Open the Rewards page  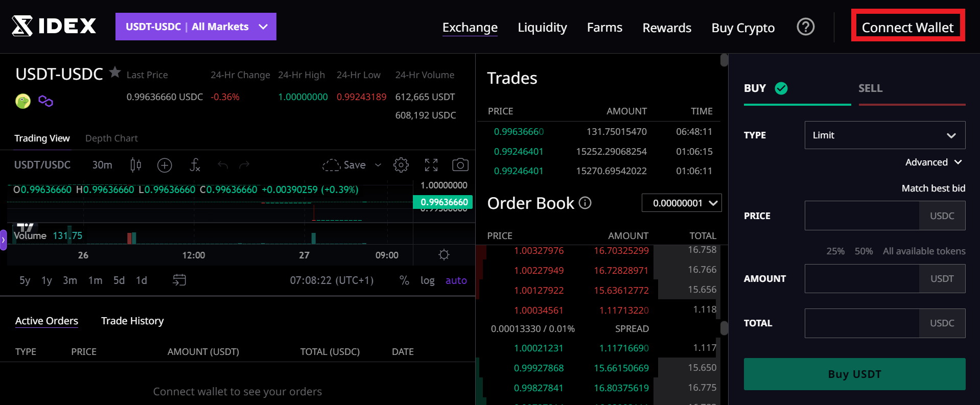click(667, 28)
